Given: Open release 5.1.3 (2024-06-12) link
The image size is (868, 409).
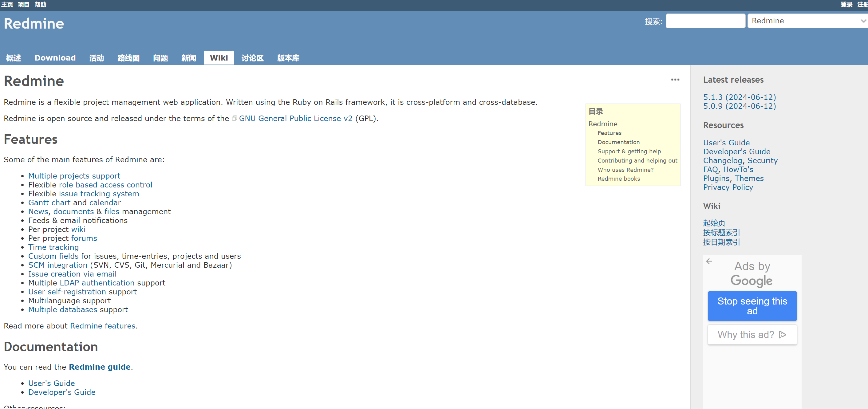Looking at the screenshot, I should [x=740, y=97].
